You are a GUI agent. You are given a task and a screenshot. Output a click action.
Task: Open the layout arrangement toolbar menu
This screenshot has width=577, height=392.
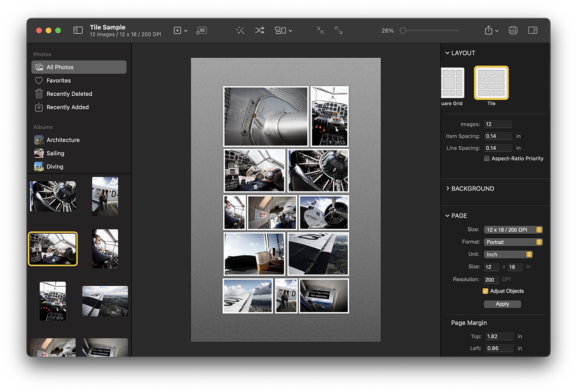pyautogui.click(x=283, y=30)
